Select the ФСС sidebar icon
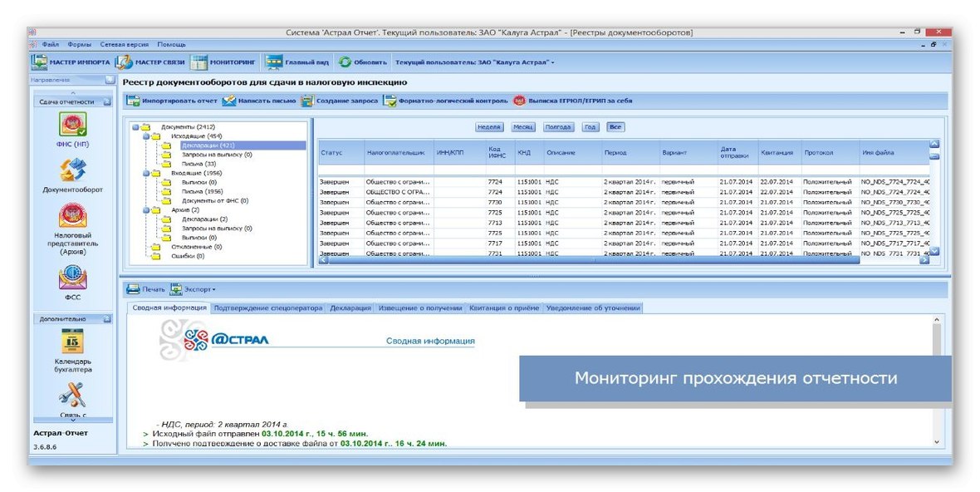This screenshot has height=492, width=980. coord(72,283)
